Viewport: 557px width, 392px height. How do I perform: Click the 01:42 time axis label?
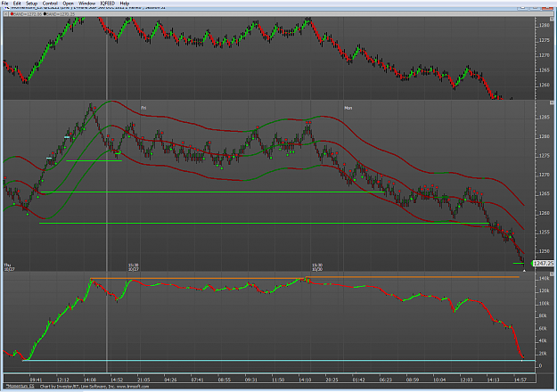359,380
